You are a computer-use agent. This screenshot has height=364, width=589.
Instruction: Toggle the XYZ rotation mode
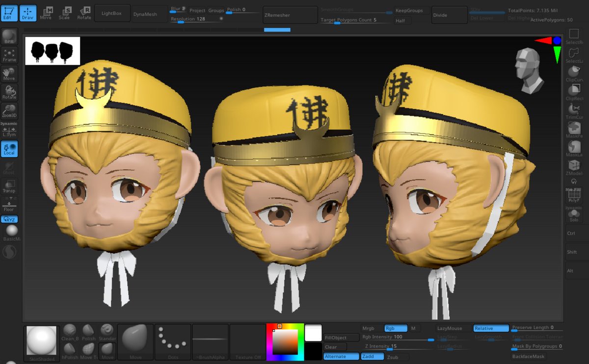pos(9,219)
